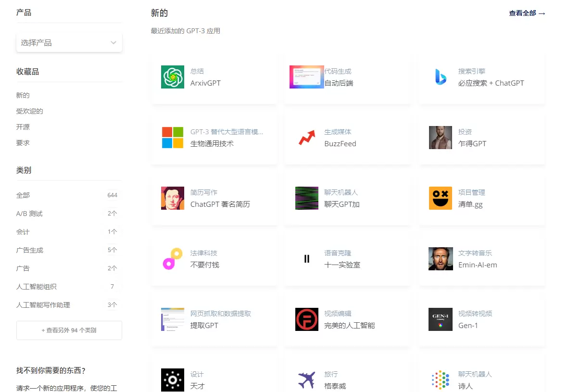Open the 自动后端 app title

tap(339, 83)
